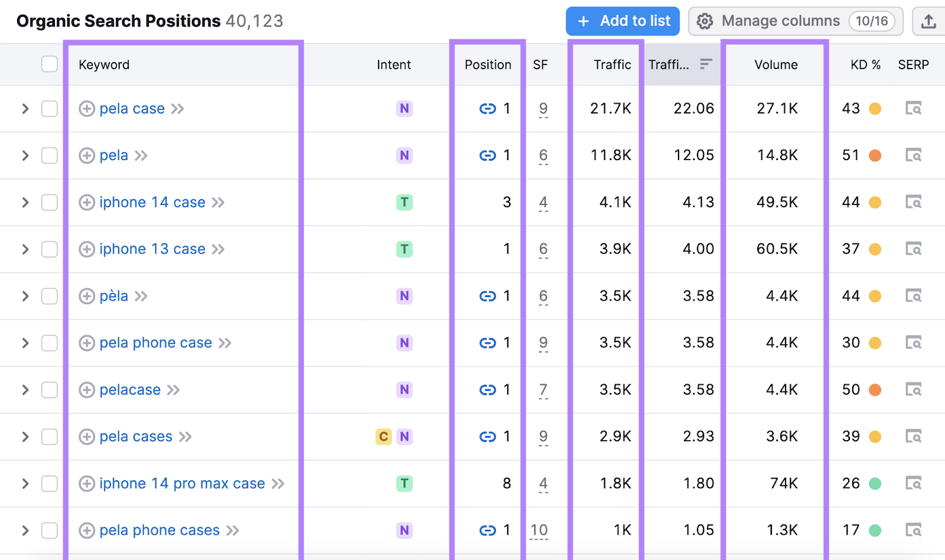Viewport: 945px width, 560px height.
Task: Add pela cases via plus icon
Action: (87, 437)
